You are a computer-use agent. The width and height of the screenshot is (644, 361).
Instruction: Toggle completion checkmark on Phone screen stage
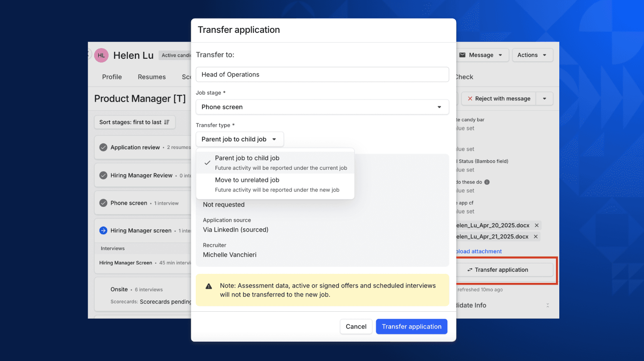point(102,203)
